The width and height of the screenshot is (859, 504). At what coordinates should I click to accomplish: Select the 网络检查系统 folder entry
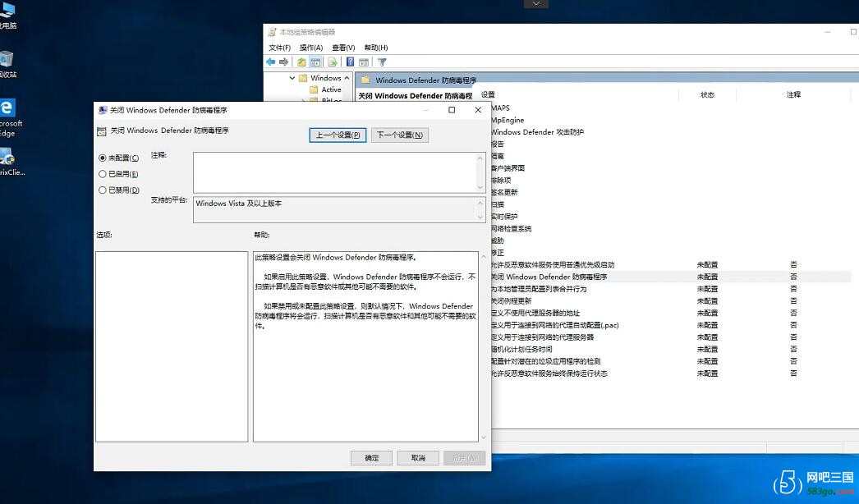[511, 228]
